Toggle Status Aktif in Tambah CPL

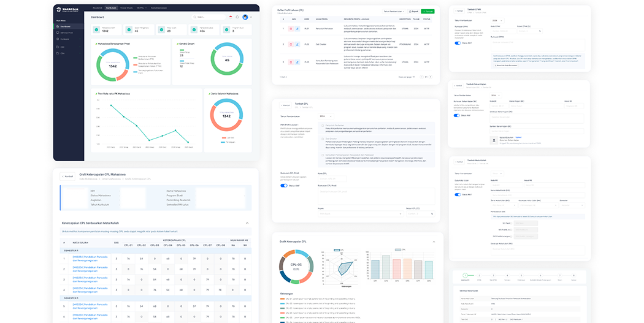point(284,186)
